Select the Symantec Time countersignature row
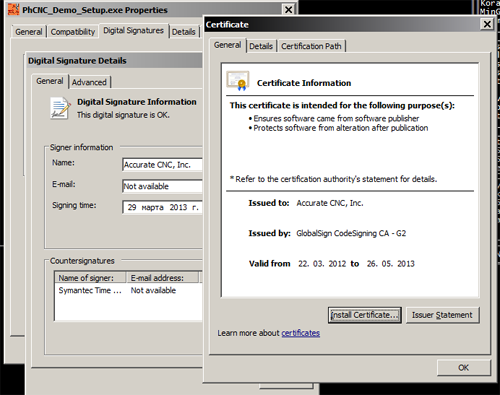 [x=129, y=291]
